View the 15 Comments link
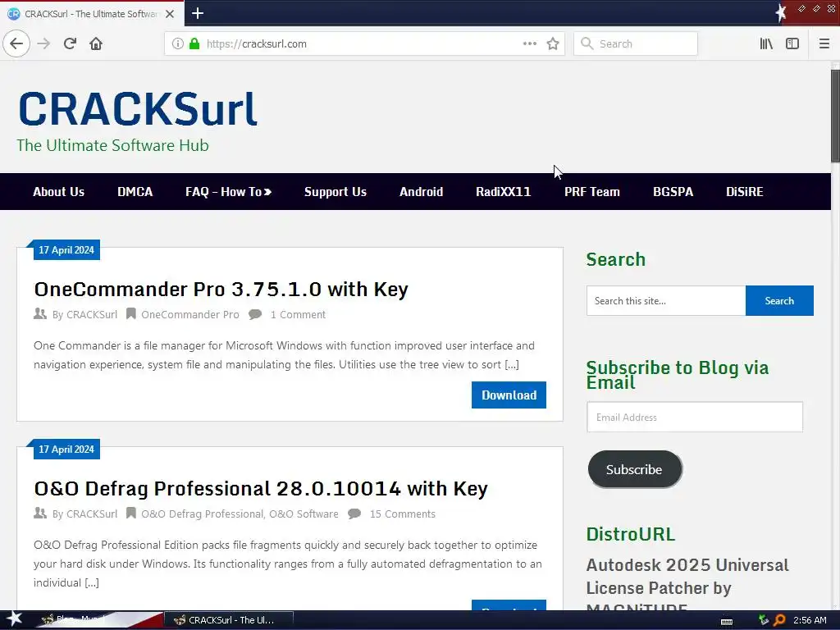 point(402,514)
